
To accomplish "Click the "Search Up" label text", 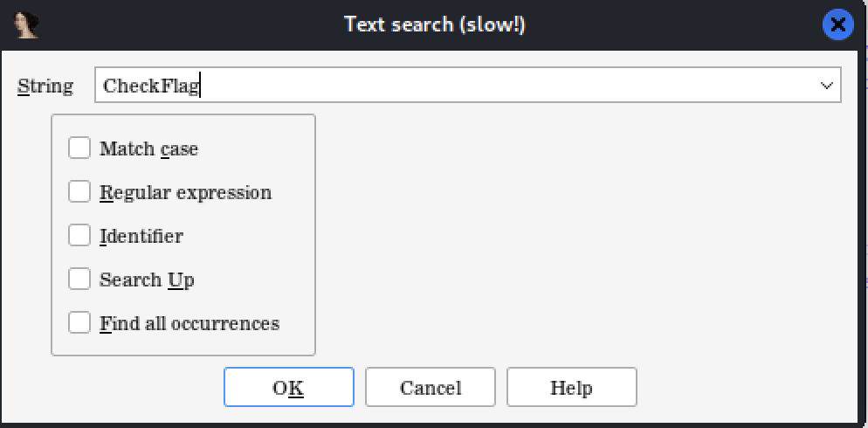I will tap(147, 280).
